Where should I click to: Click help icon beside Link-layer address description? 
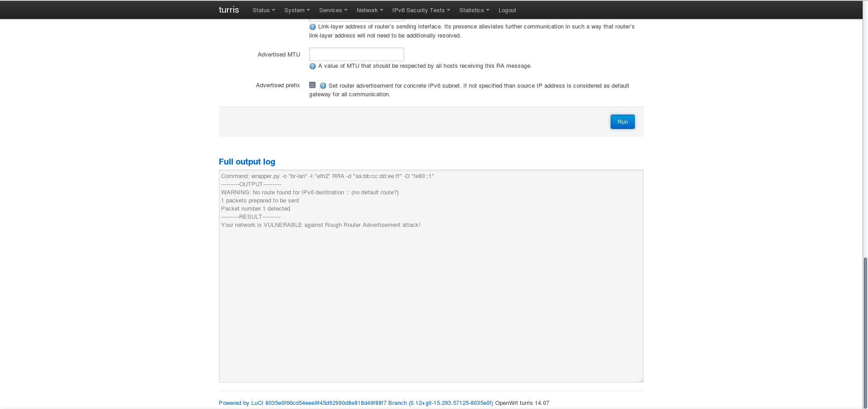(312, 27)
